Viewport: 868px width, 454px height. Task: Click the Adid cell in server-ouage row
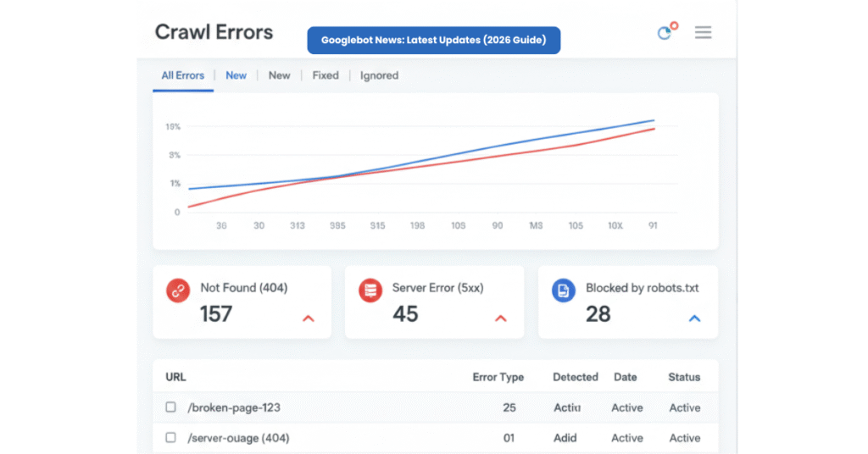[565, 438]
